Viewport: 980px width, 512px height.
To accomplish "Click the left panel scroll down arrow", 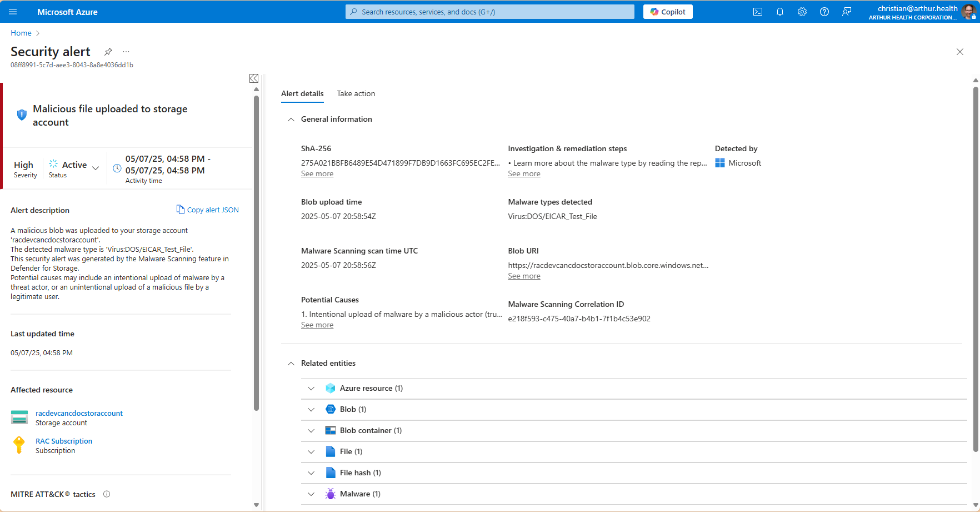I will point(256,505).
